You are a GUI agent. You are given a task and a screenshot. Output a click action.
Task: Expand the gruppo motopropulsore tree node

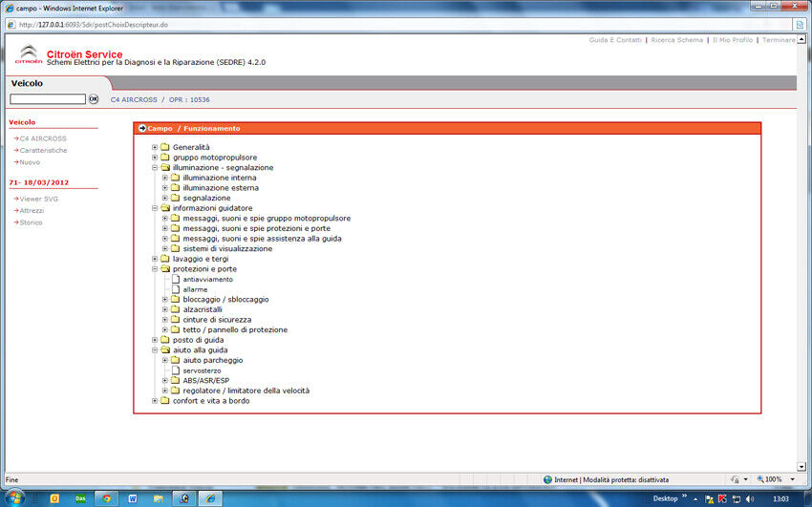155,158
